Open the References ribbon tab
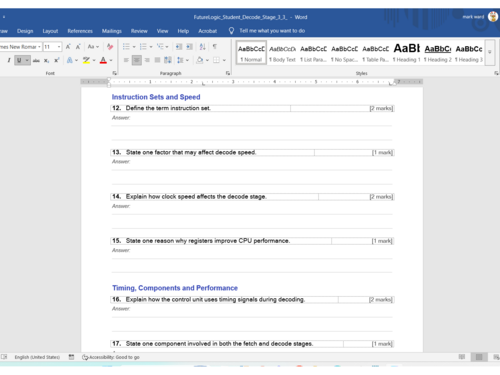Screen dimensions: 500x375 [x=80, y=31]
